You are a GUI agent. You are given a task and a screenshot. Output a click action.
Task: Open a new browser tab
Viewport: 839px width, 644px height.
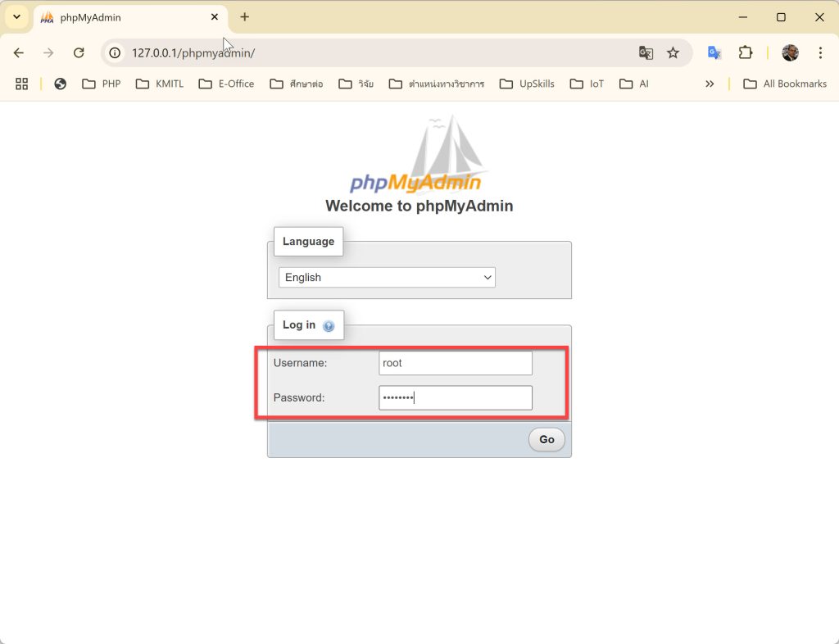pos(244,17)
